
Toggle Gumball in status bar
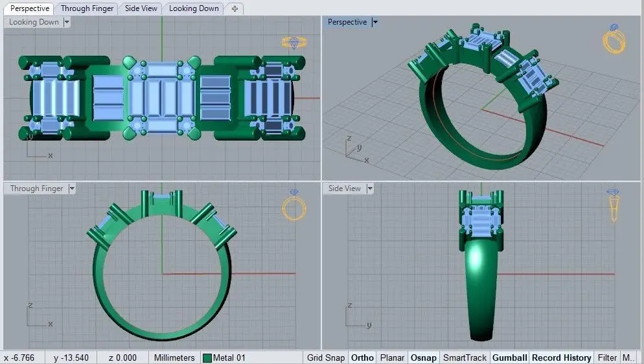point(510,358)
